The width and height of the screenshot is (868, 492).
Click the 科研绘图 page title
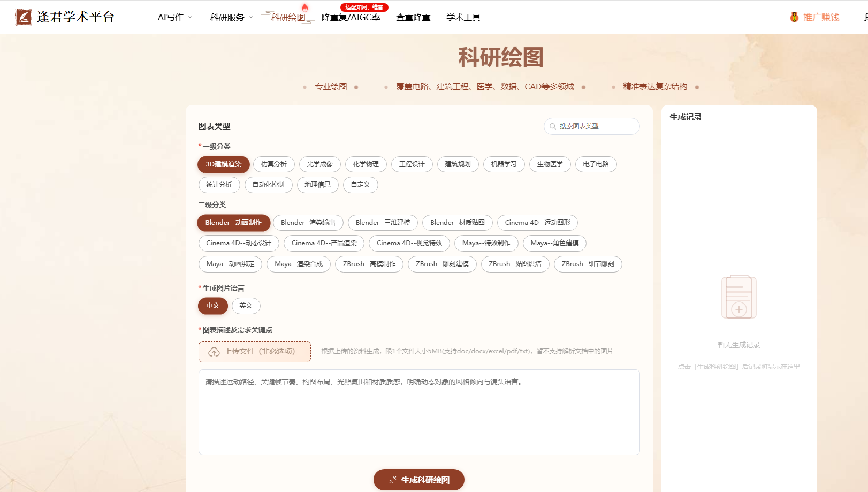[501, 57]
